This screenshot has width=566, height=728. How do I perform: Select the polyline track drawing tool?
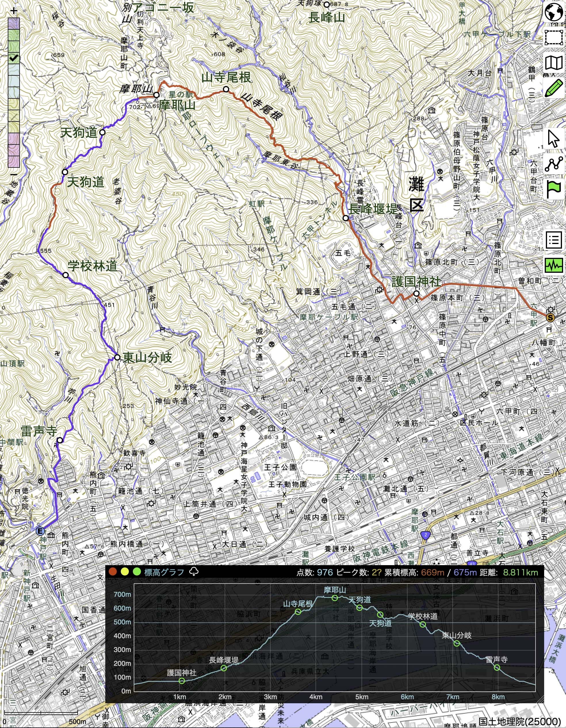coord(554,164)
